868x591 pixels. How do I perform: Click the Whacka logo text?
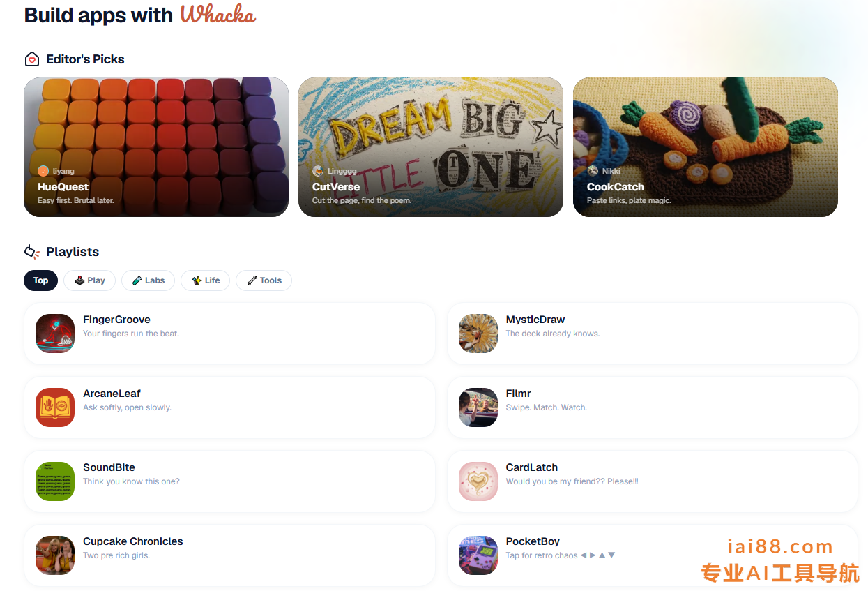pyautogui.click(x=218, y=15)
